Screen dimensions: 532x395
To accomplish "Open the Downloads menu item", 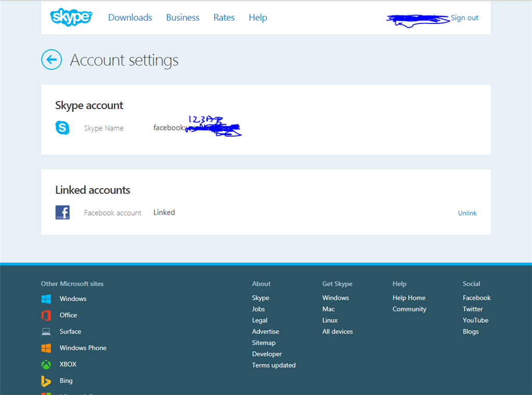I will [x=130, y=18].
